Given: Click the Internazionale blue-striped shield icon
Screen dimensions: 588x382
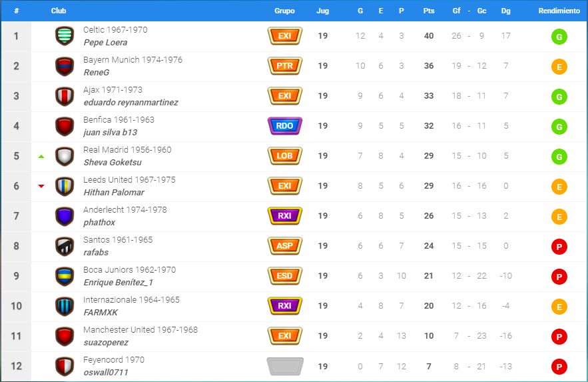Looking at the screenshot, I should 65,306.
